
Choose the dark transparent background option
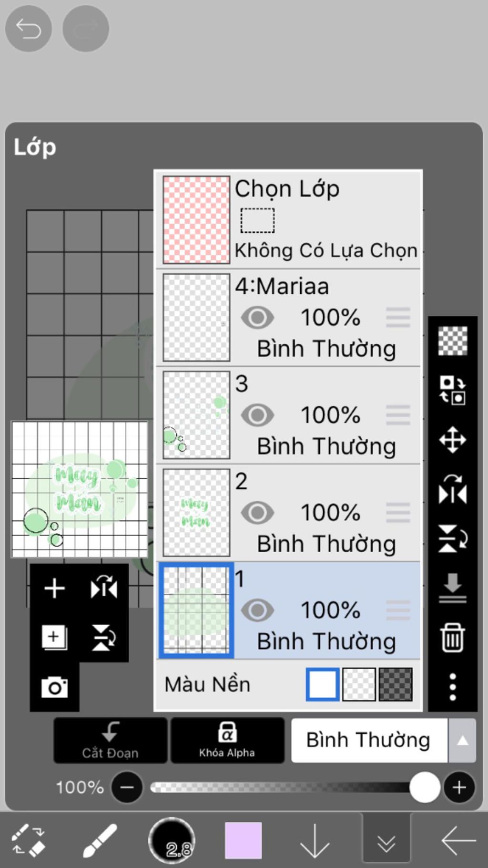click(x=395, y=684)
